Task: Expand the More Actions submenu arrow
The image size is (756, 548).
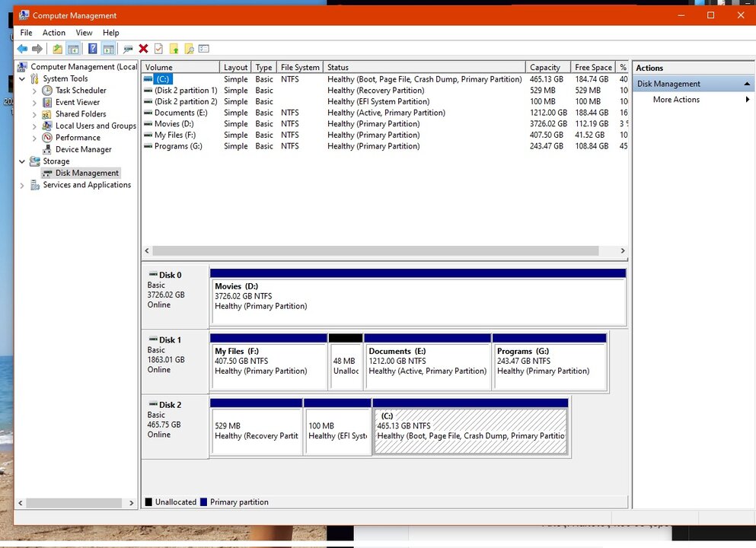Action: [748, 100]
